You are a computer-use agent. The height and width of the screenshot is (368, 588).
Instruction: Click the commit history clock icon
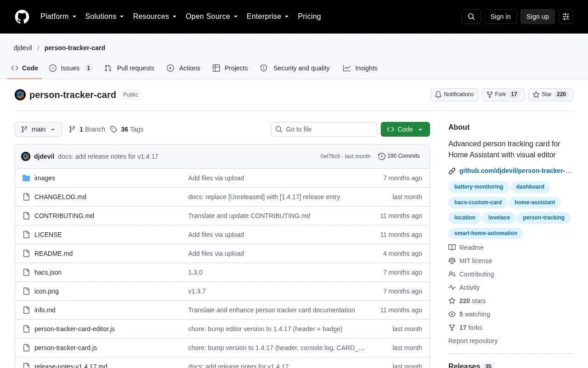tap(382, 156)
